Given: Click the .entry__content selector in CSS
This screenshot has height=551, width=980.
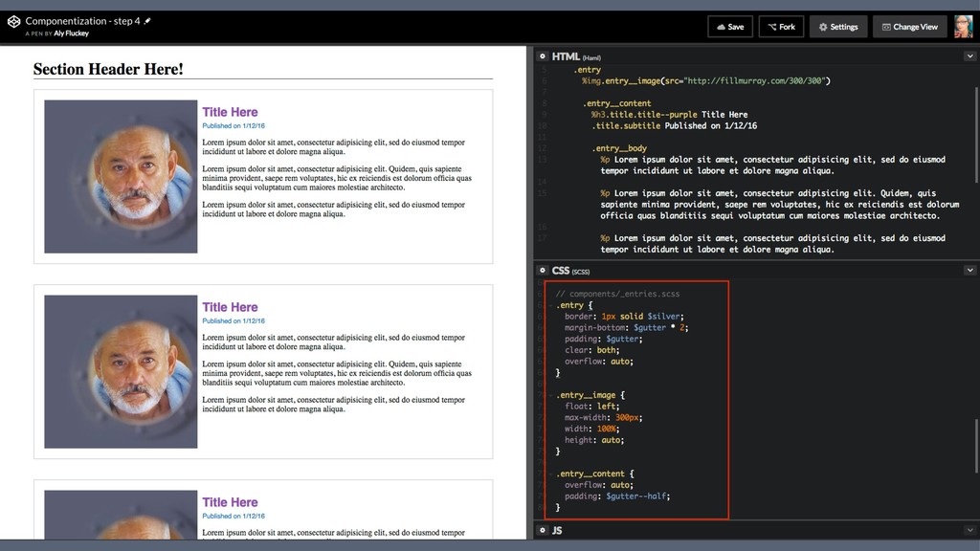Looking at the screenshot, I should [x=590, y=474].
